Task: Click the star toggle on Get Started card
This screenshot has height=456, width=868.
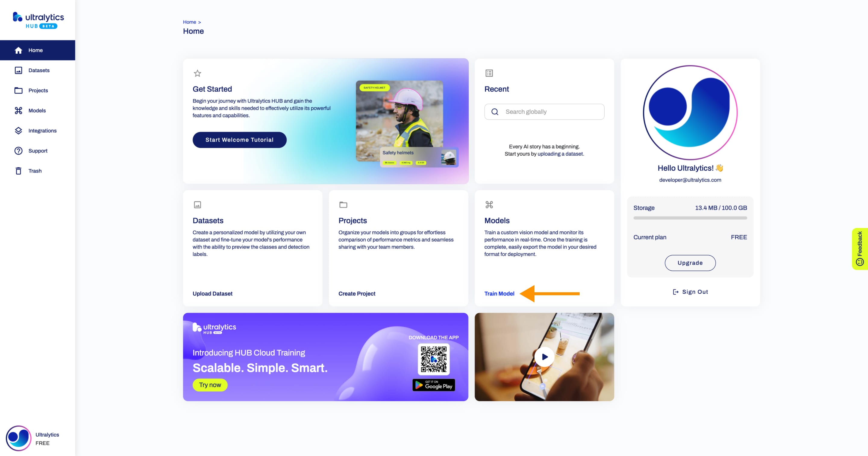Action: 197,73
